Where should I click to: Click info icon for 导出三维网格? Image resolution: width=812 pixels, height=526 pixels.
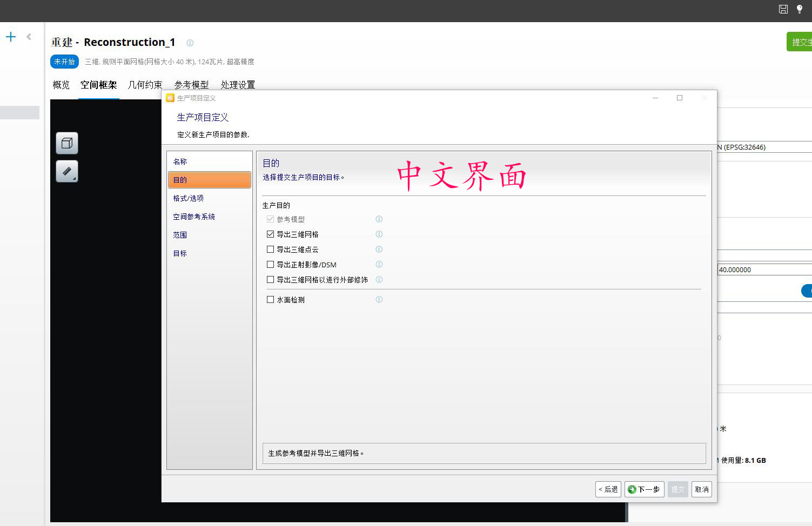379,234
